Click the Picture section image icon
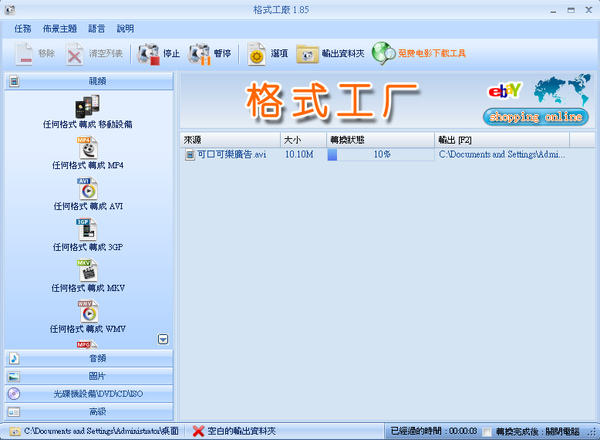Screen dimensions: 600x440 14,376
